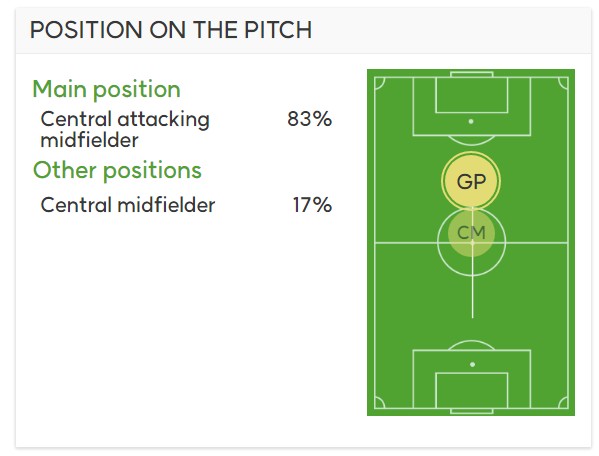
Task: Click the top-left corner arc of pitch
Action: point(379,83)
